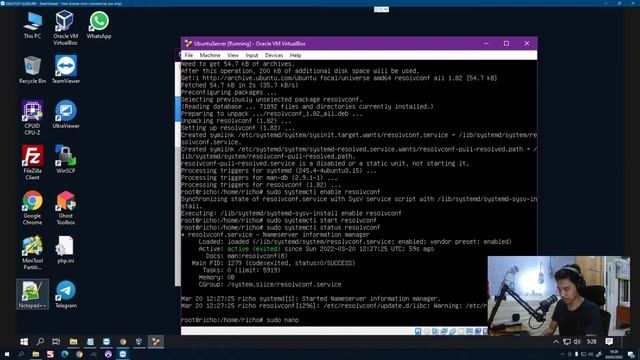Open CPUID CPU-Z shortcut
The width and height of the screenshot is (640, 360).
tap(32, 118)
